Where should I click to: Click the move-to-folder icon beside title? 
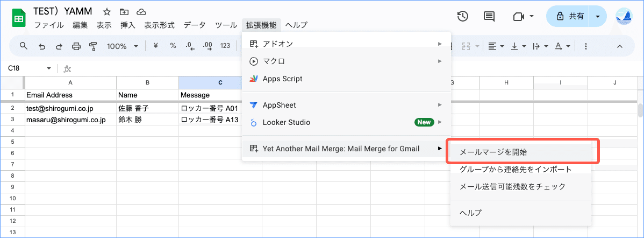[124, 11]
